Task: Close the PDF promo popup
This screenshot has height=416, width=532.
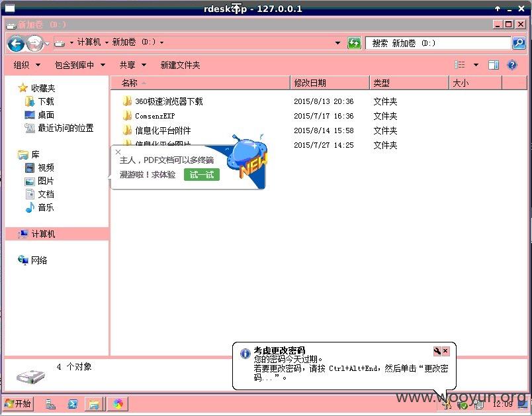Action: pos(118,152)
